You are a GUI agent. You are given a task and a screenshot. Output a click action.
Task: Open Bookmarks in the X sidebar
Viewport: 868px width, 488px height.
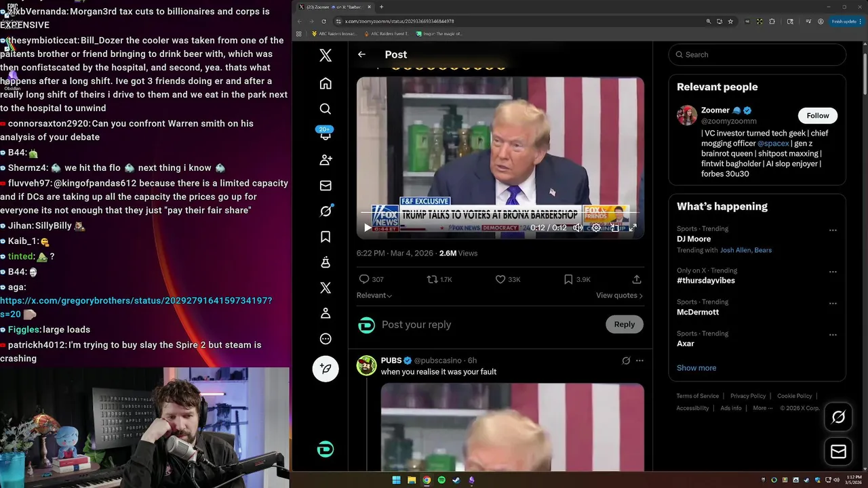pyautogui.click(x=325, y=237)
